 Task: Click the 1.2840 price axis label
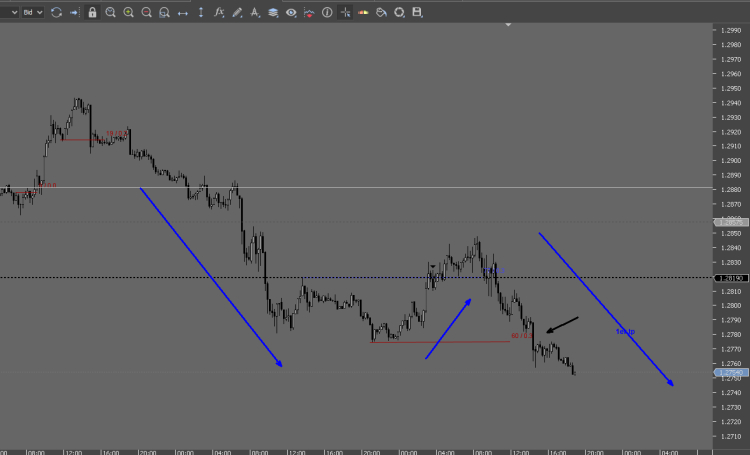(731, 248)
